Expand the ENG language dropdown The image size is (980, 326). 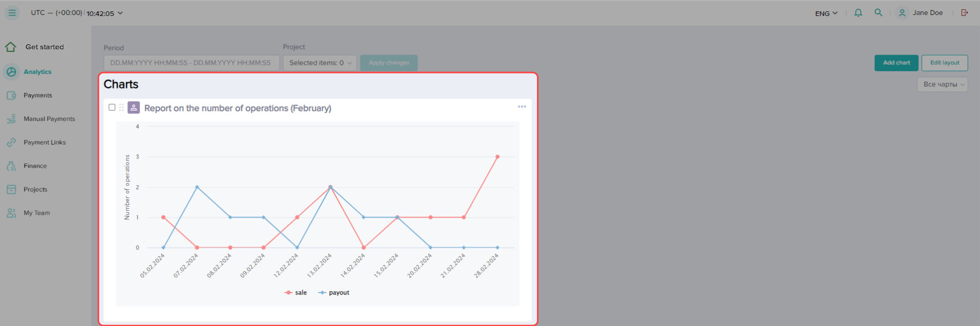coord(826,13)
